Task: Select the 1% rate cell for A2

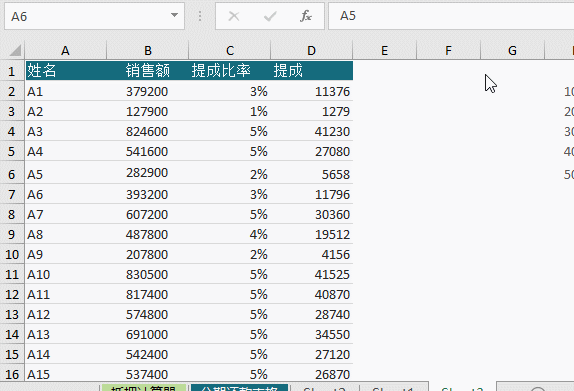Action: (x=230, y=111)
